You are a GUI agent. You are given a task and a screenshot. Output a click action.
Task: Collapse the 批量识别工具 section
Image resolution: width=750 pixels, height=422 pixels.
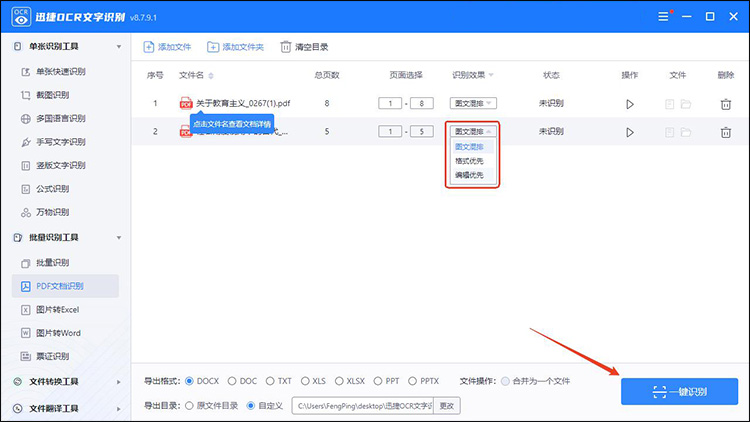[119, 238]
